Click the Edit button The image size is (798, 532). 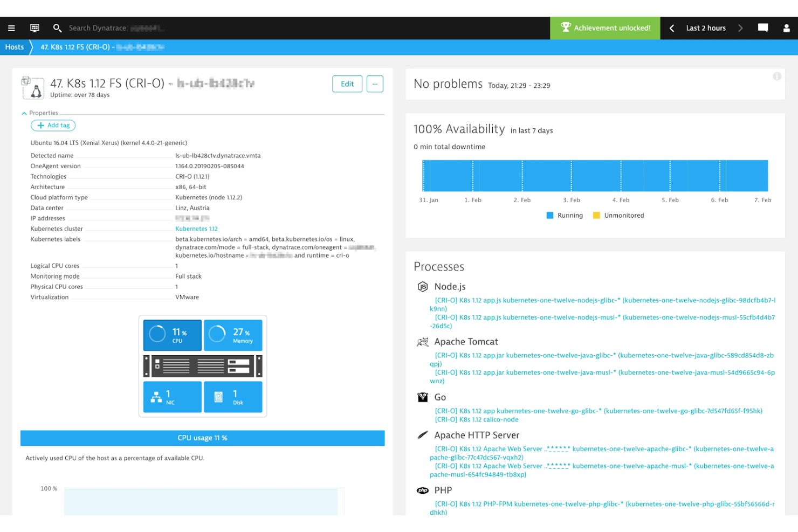[347, 84]
